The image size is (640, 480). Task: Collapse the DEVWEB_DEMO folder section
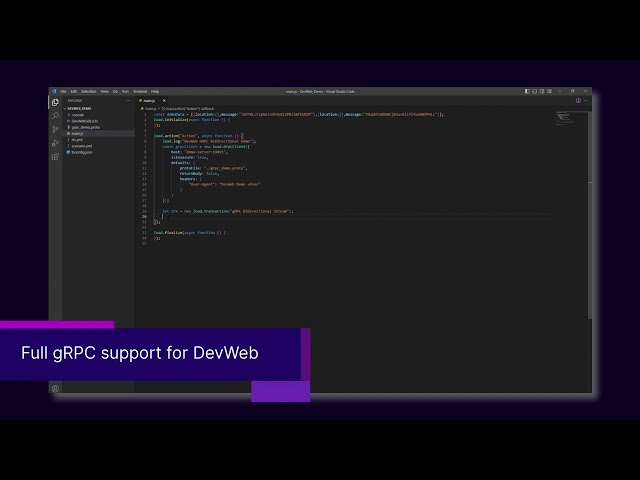click(79, 109)
